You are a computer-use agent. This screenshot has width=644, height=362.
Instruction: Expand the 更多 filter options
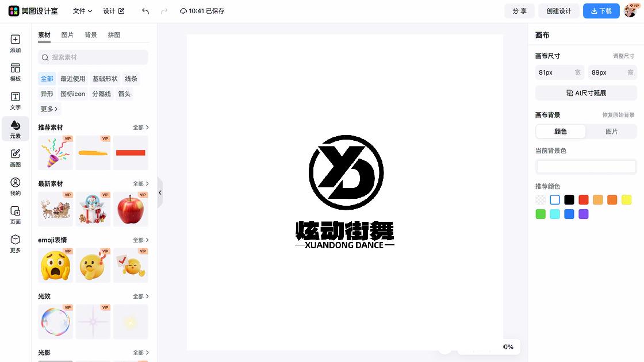tap(49, 109)
